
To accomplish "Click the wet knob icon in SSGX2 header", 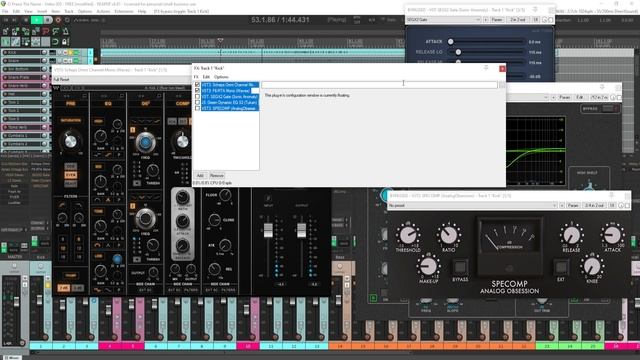I will click(545, 20).
